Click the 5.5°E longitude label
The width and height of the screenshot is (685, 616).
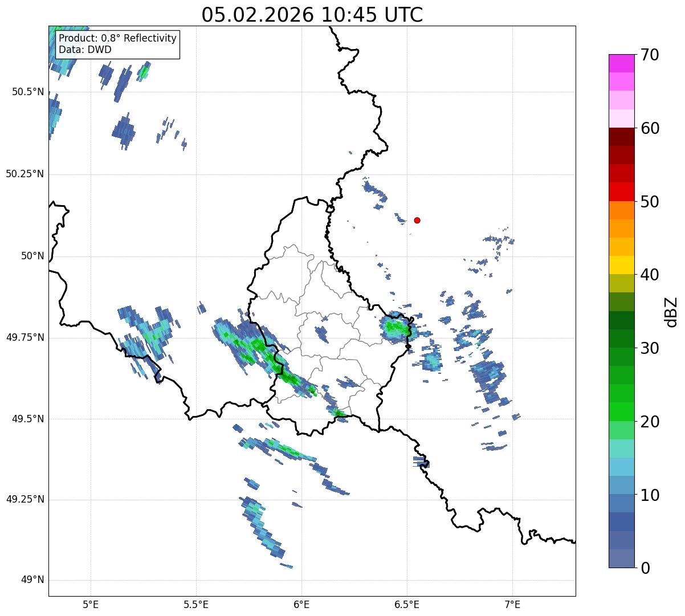[196, 604]
